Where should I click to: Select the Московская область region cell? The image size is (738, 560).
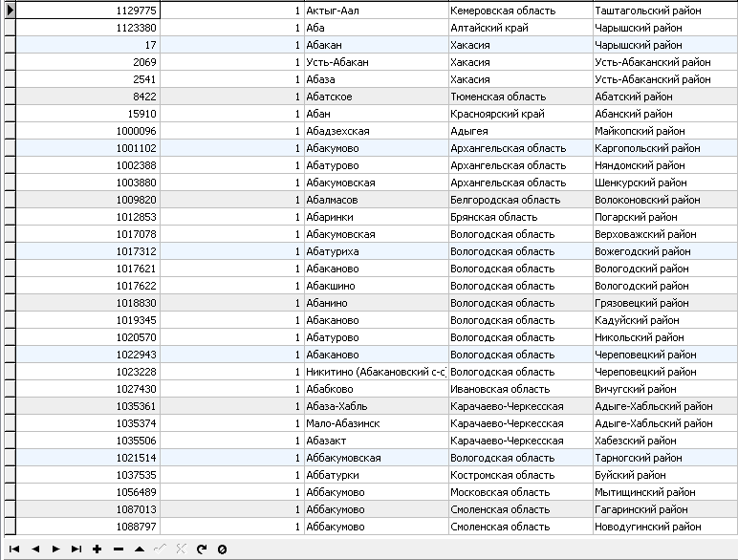click(x=519, y=492)
